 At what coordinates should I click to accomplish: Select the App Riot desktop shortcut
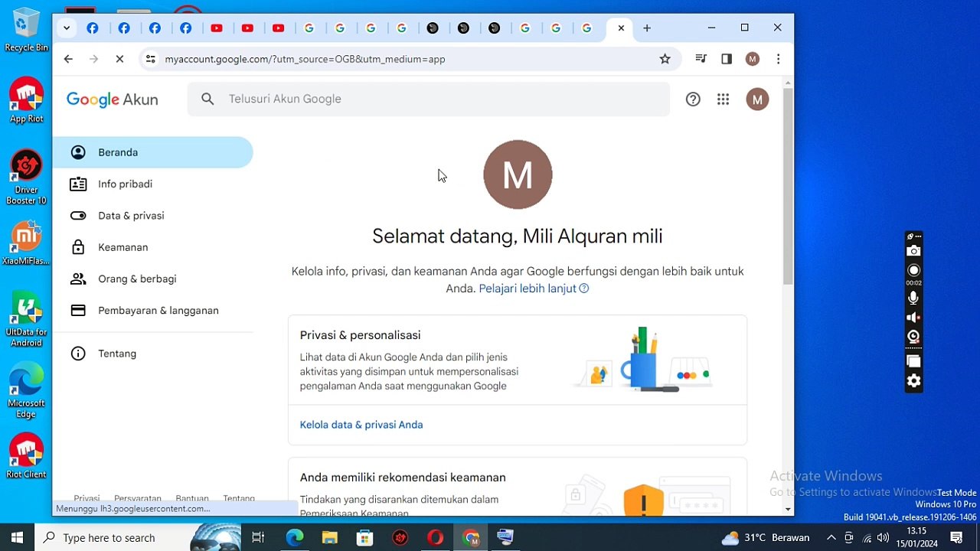click(x=26, y=101)
